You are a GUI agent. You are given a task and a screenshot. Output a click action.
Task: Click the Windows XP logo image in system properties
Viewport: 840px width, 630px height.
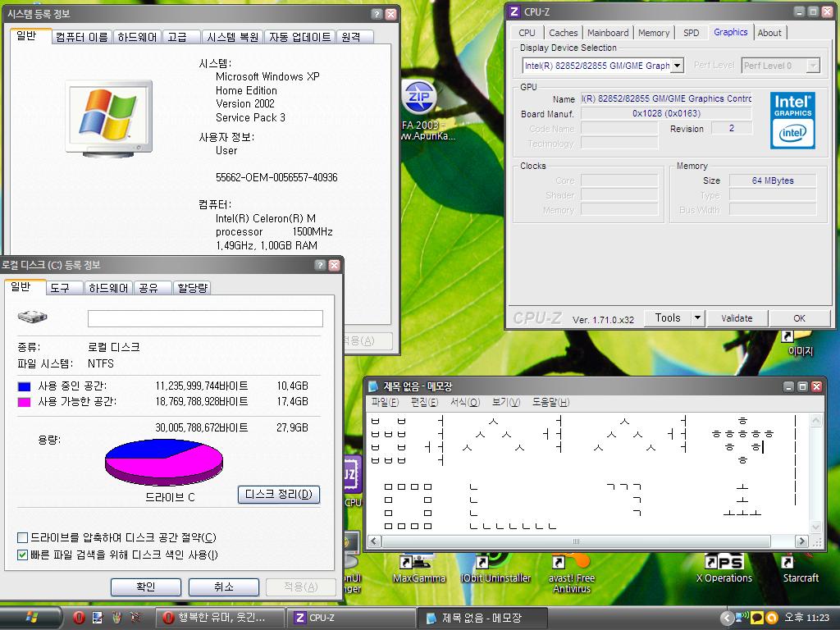click(109, 118)
